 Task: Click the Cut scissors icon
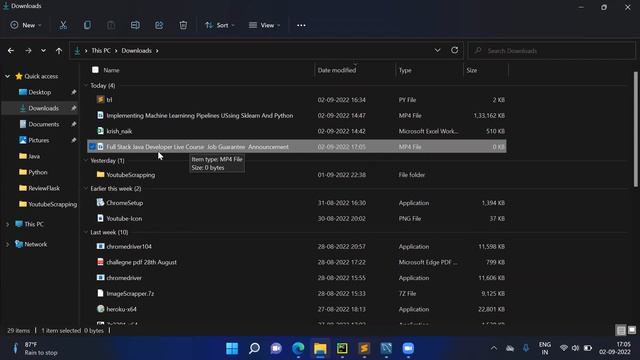tap(63, 25)
